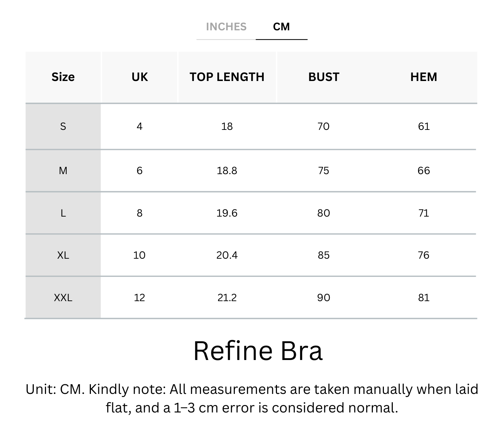Click the UK size 12 cell
The height and width of the screenshot is (441, 504).
[x=139, y=298]
